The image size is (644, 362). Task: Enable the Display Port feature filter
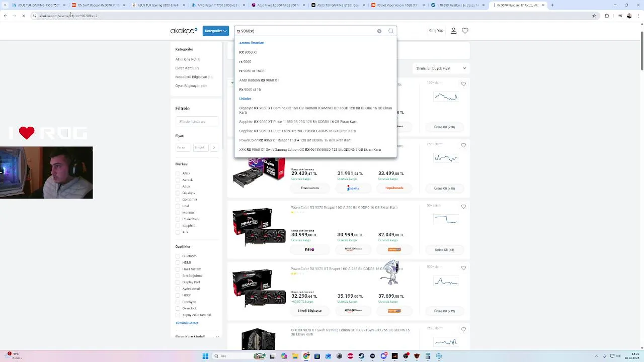(178, 282)
